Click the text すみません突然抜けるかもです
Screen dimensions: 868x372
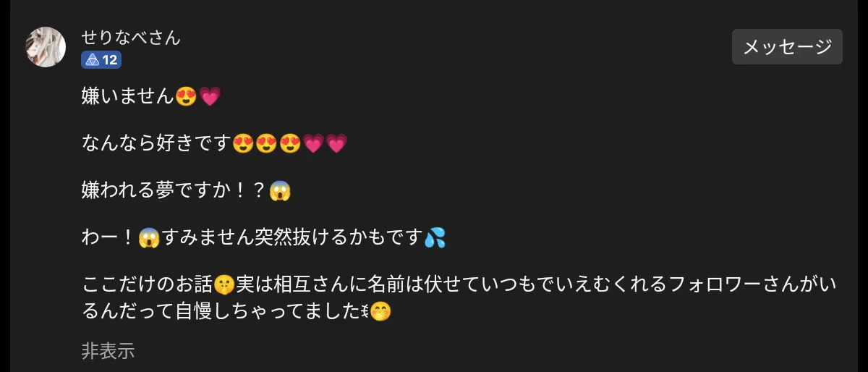(x=293, y=238)
